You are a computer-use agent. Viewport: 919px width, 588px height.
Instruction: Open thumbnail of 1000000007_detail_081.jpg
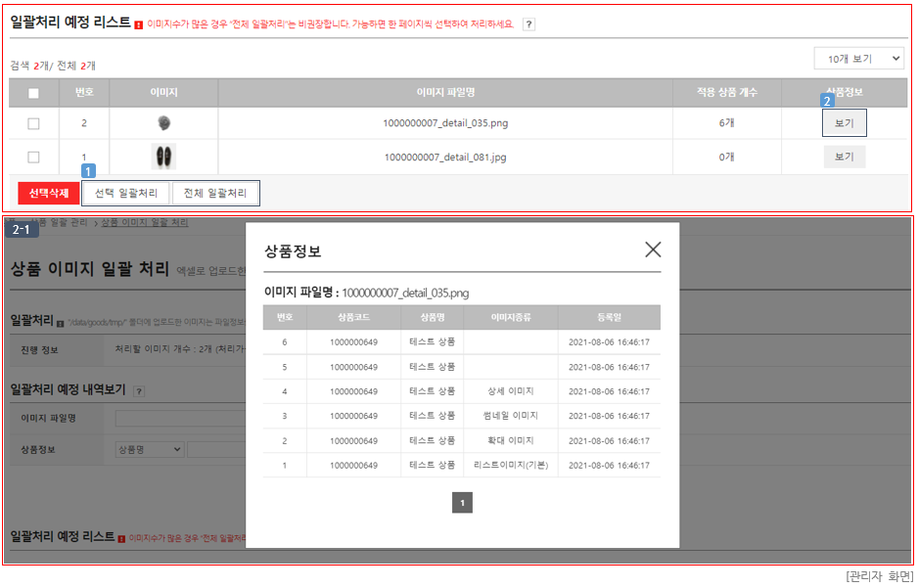tap(164, 157)
